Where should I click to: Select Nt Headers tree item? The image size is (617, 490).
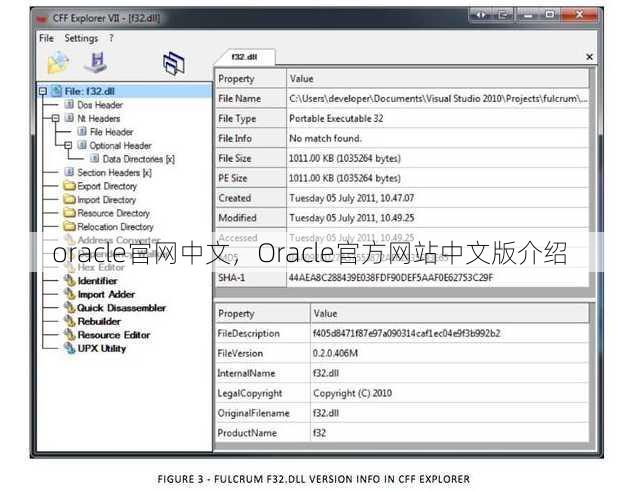(99, 118)
